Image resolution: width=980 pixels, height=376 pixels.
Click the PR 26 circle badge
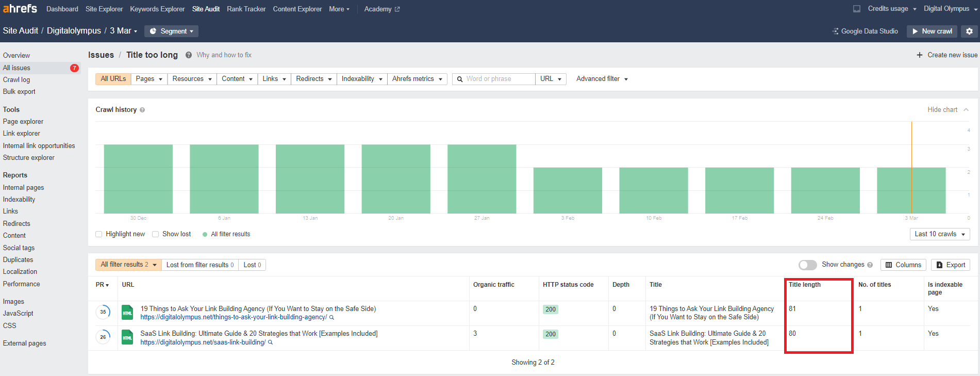pyautogui.click(x=103, y=337)
